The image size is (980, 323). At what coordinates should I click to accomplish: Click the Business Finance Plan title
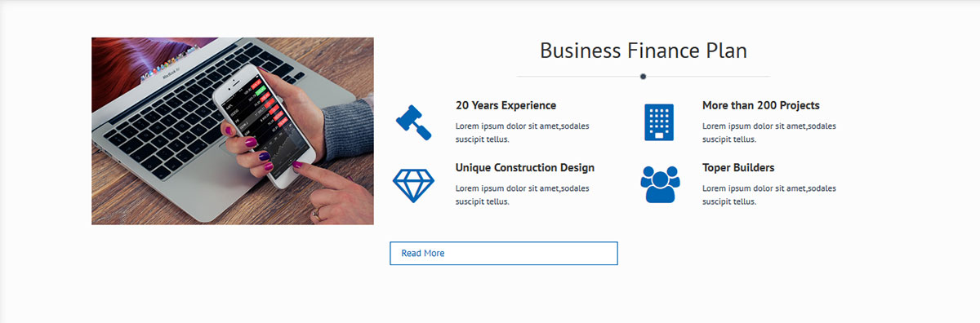tap(644, 51)
